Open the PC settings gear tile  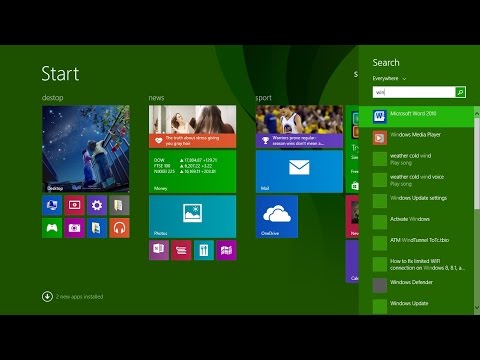coord(97,205)
